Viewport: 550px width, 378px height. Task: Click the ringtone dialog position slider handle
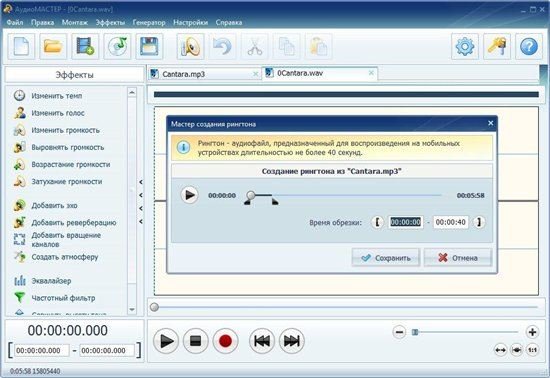(250, 195)
